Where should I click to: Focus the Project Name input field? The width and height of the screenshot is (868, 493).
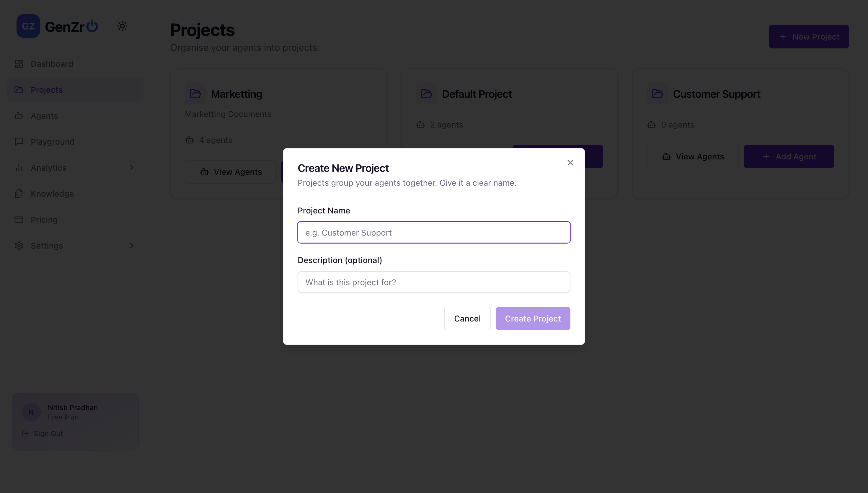pos(434,232)
